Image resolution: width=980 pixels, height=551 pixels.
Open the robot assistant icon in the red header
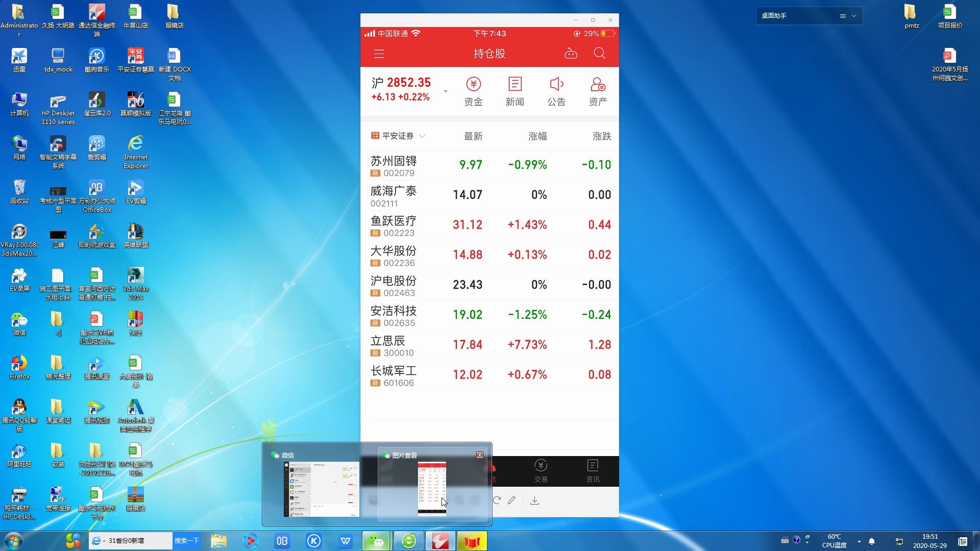click(571, 54)
